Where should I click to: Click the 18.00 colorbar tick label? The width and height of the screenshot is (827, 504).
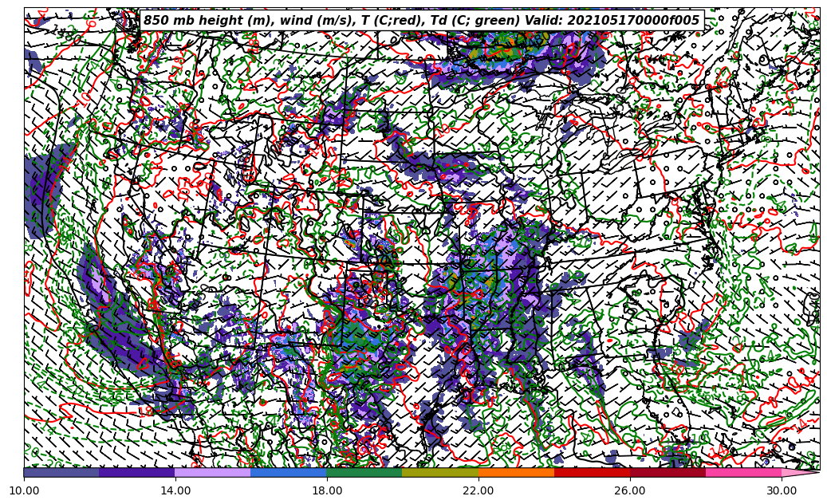click(x=327, y=490)
